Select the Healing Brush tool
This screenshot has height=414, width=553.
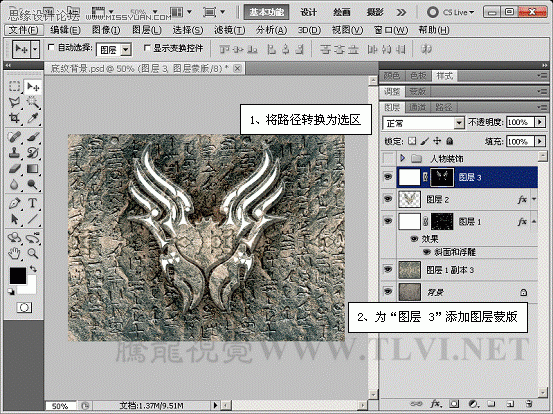pos(14,137)
